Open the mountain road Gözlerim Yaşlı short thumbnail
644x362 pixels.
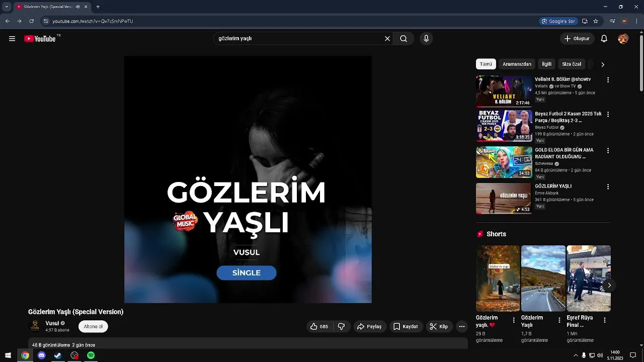543,279
